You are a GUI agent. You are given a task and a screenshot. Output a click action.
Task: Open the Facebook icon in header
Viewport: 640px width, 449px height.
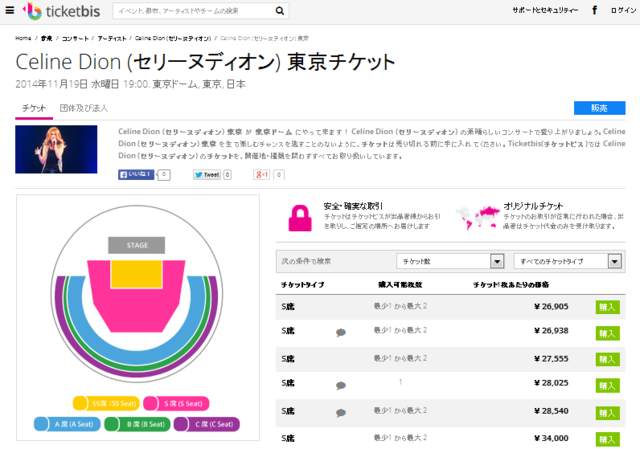[x=595, y=10]
